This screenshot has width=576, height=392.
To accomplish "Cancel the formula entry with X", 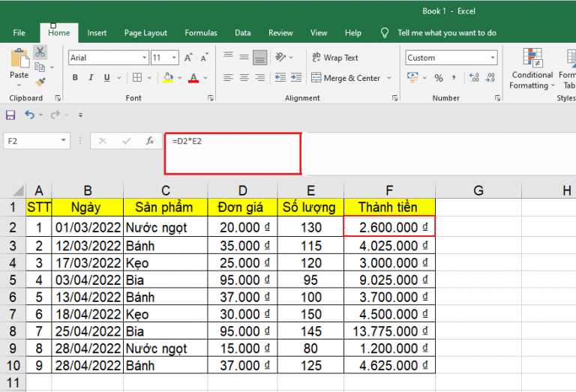I will tap(103, 141).
